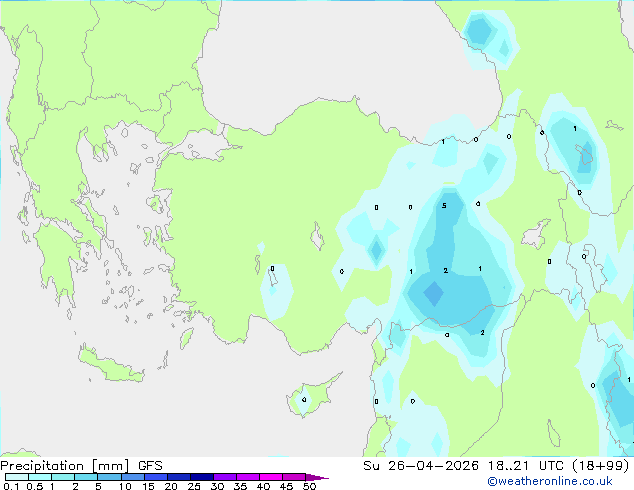Click the 1–2 mm legend swatch
Screen dimensions: 634x490
(63, 477)
